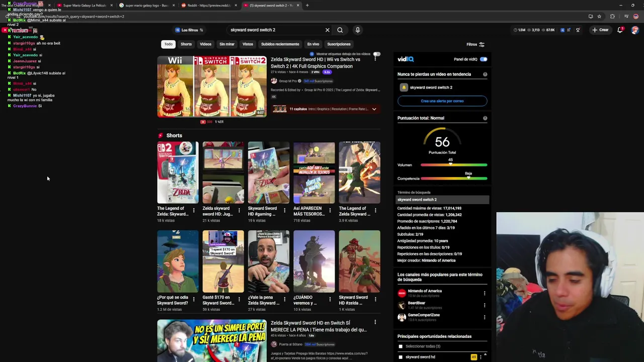Open menu for Zelda Skyward Sword HD comparison video
Image resolution: width=644 pixels, height=362 pixels.
pyautogui.click(x=375, y=59)
